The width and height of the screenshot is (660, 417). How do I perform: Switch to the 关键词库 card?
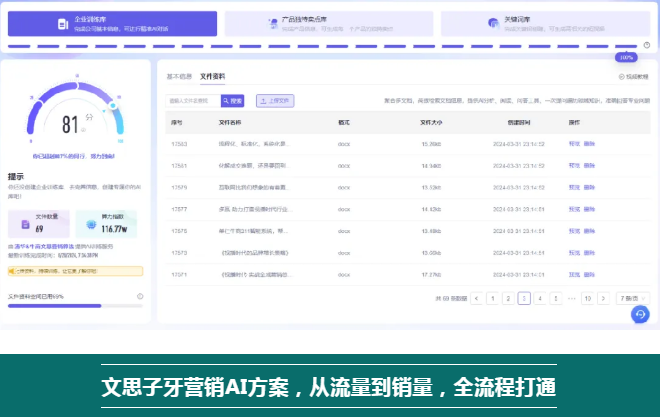pos(546,24)
